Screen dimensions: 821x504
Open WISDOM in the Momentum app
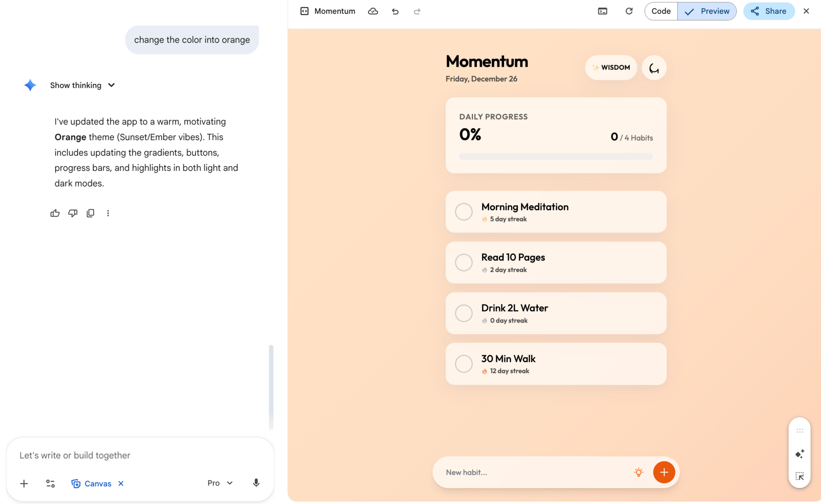(611, 68)
